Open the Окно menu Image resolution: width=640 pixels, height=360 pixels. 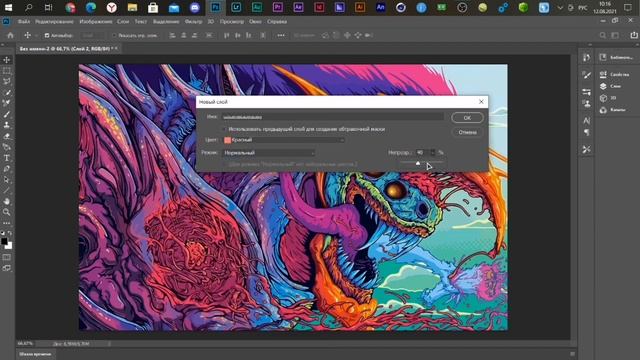pos(255,22)
